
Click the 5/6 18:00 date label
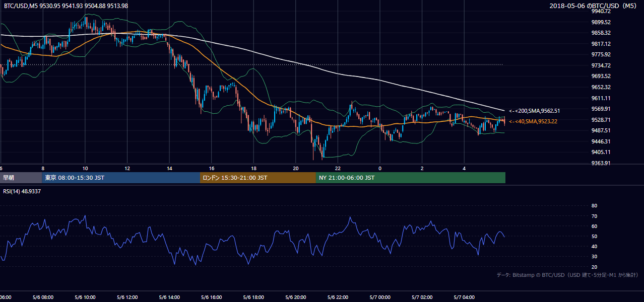253,297
